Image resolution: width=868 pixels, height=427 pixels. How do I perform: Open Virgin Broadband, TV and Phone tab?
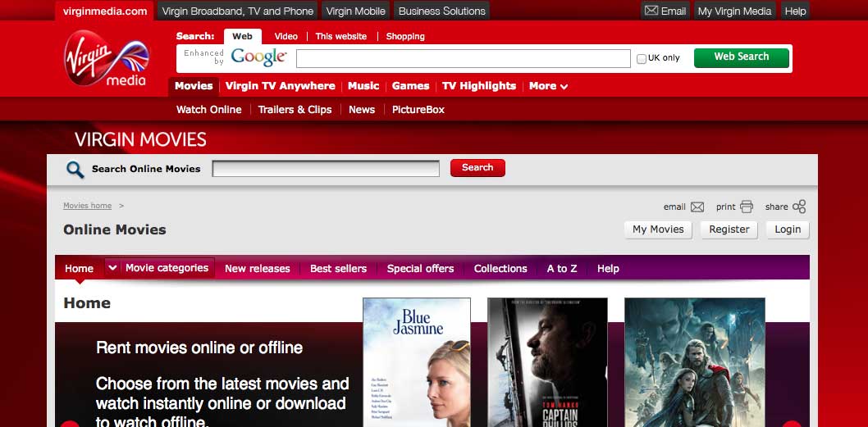click(238, 11)
